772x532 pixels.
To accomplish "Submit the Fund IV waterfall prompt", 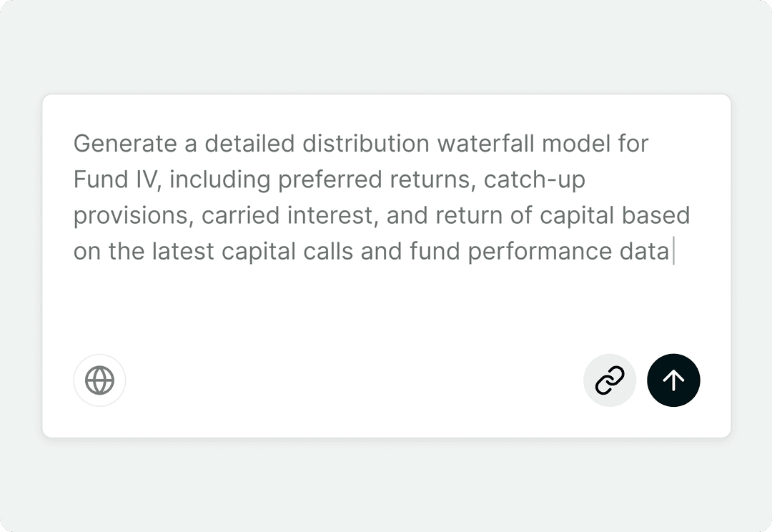I will (x=673, y=380).
